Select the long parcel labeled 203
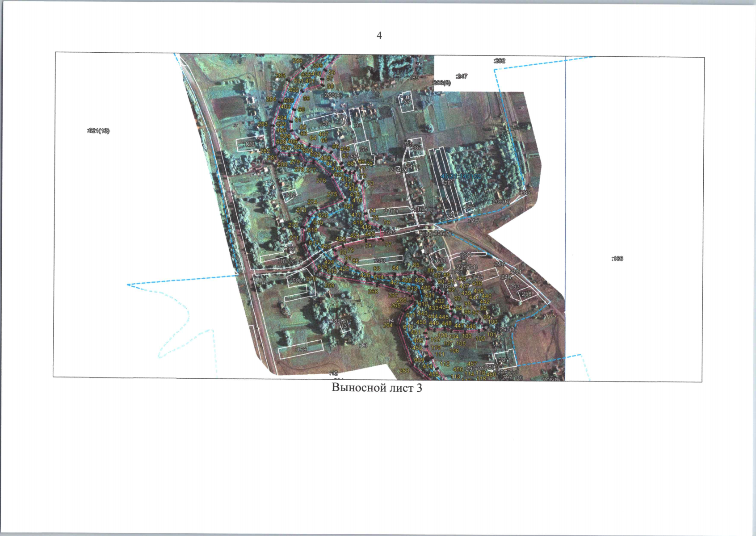Image resolution: width=756 pixels, height=536 pixels. pyautogui.click(x=380, y=260)
